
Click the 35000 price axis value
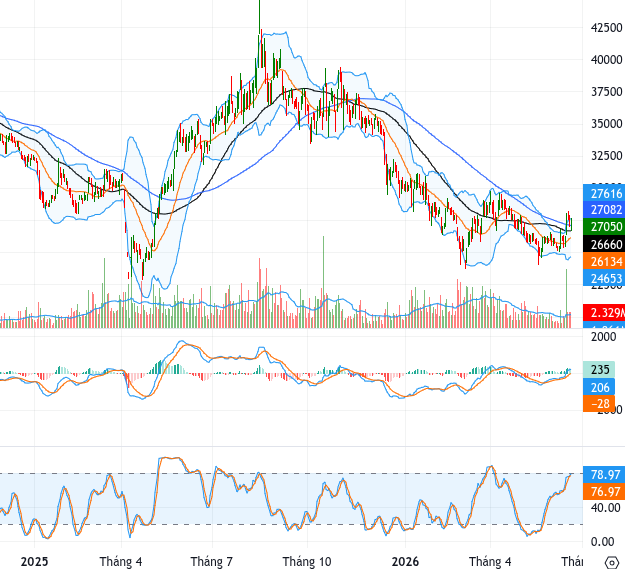[x=606, y=124]
